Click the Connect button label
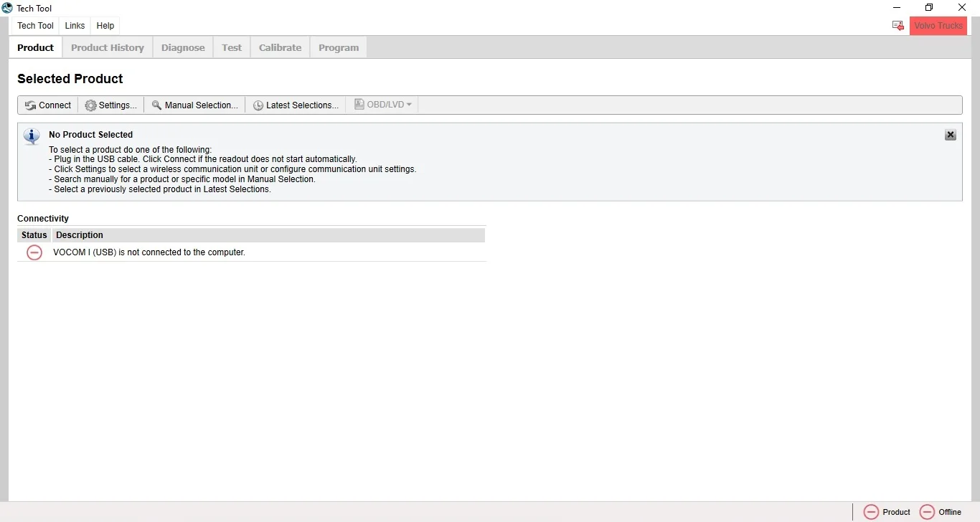The height and width of the screenshot is (522, 980). click(x=55, y=105)
